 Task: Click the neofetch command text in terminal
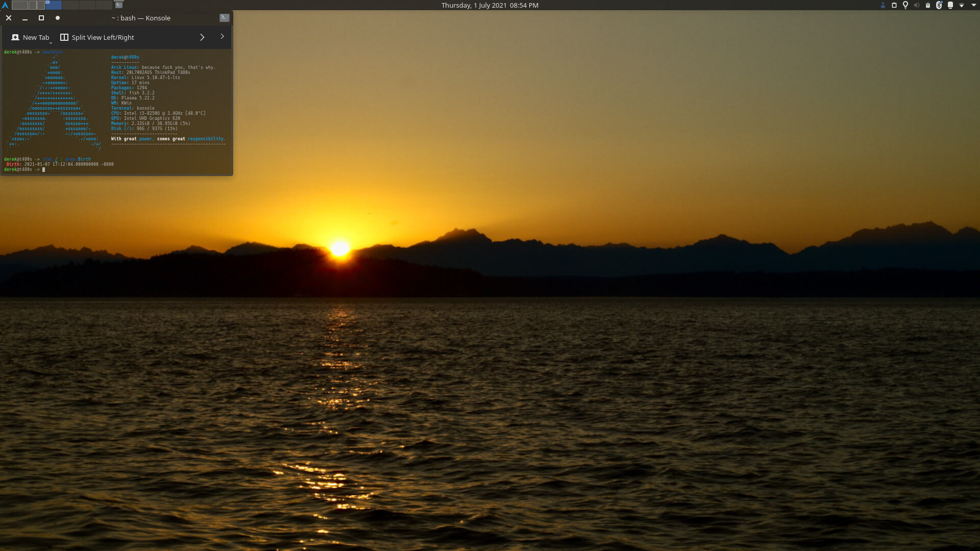52,52
